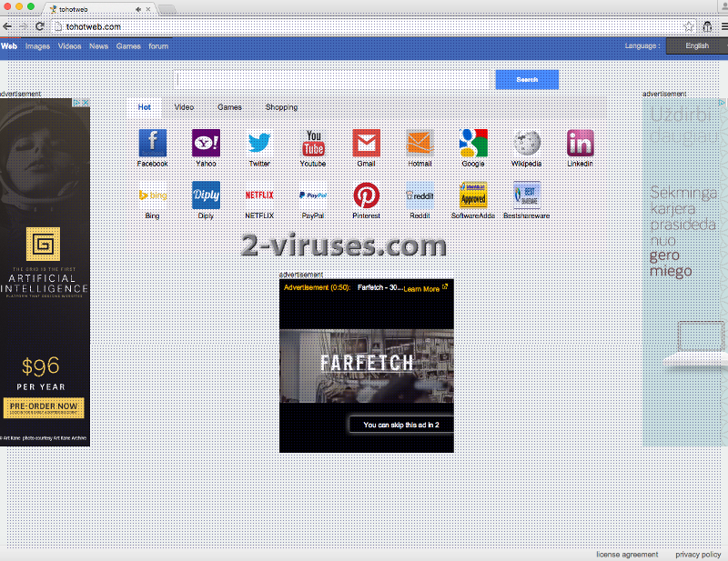This screenshot has height=561, width=728.
Task: Open the Diply shortcut icon
Action: [206, 195]
